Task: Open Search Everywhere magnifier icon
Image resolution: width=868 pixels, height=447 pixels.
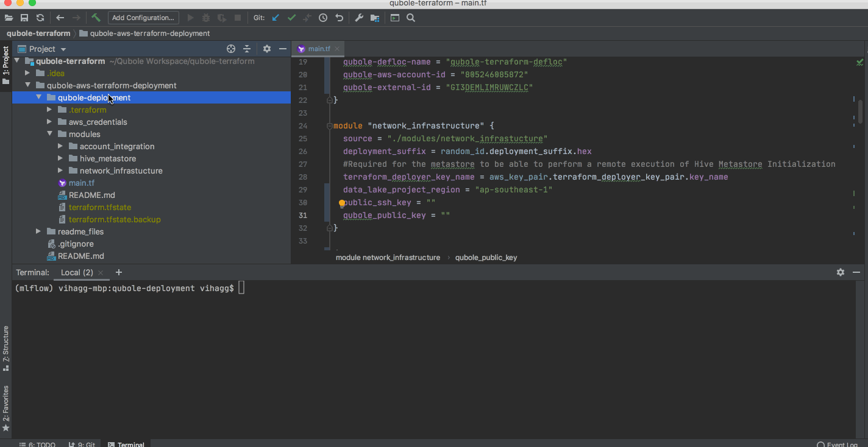Action: coord(411,18)
